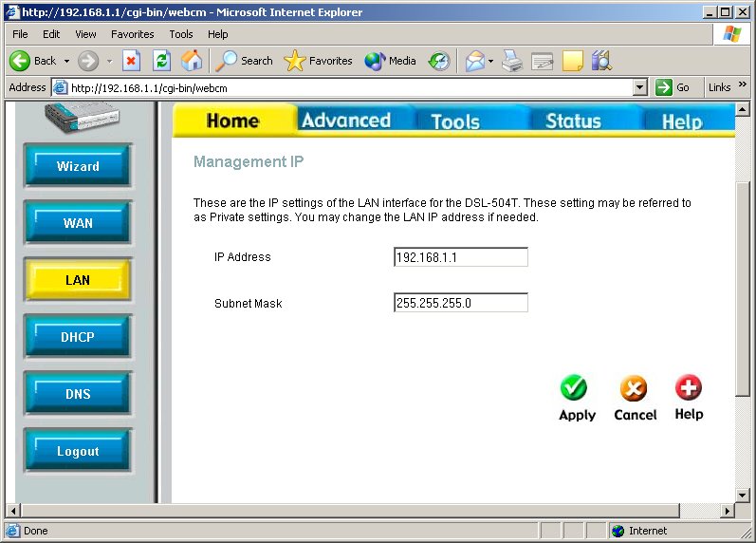Click the Address label on address bar
756x543 pixels.
pyautogui.click(x=28, y=87)
